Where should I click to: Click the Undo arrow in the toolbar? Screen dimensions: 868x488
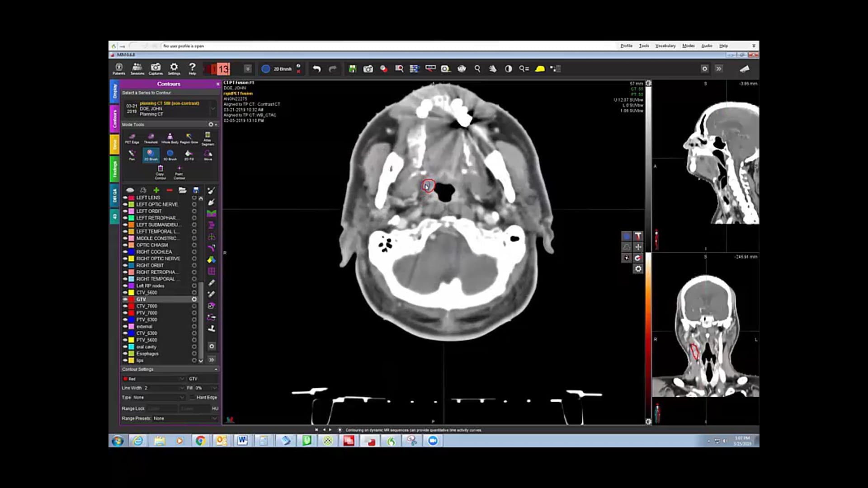pyautogui.click(x=316, y=68)
